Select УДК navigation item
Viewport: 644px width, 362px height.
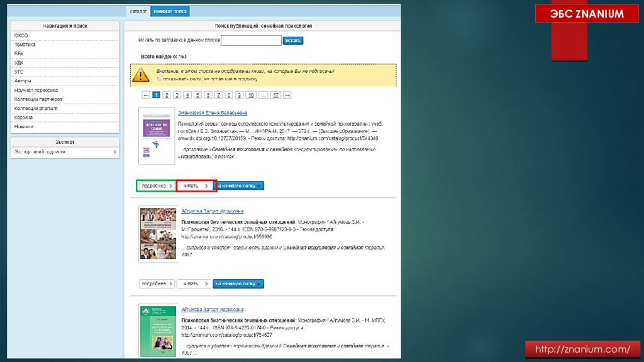[x=65, y=63]
